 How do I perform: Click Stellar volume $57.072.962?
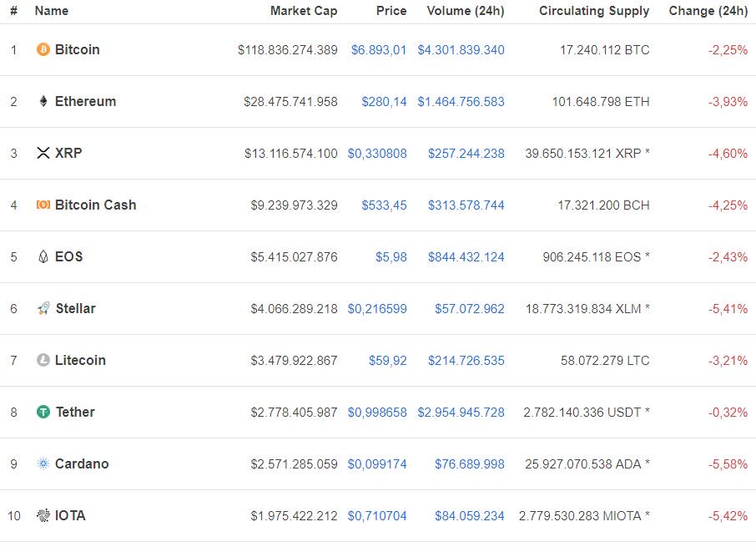tap(470, 309)
